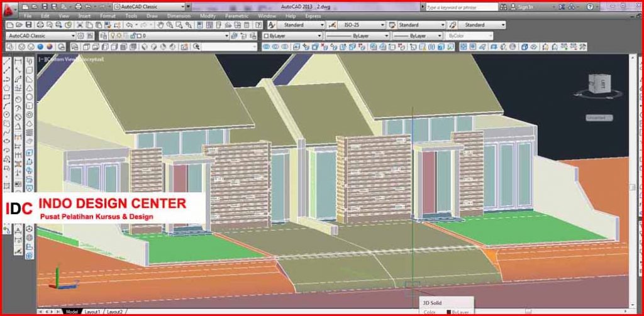Click the keyword search input field
Viewport: 644px width, 316px height.
462,7
